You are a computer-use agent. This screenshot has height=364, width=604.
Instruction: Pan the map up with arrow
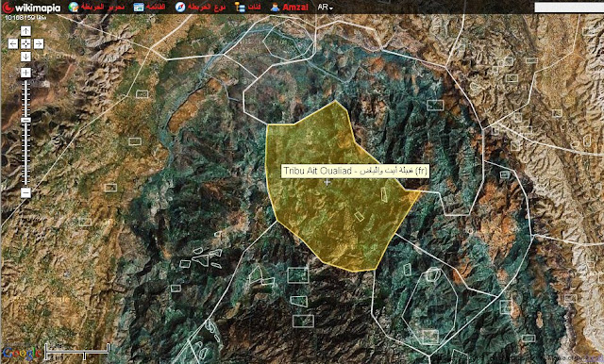click(25, 31)
